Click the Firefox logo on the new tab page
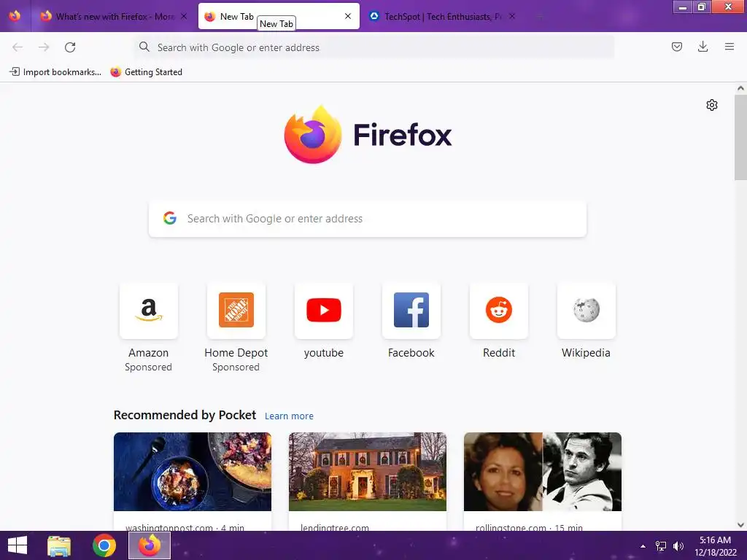Image resolution: width=747 pixels, height=560 pixels. (368, 134)
